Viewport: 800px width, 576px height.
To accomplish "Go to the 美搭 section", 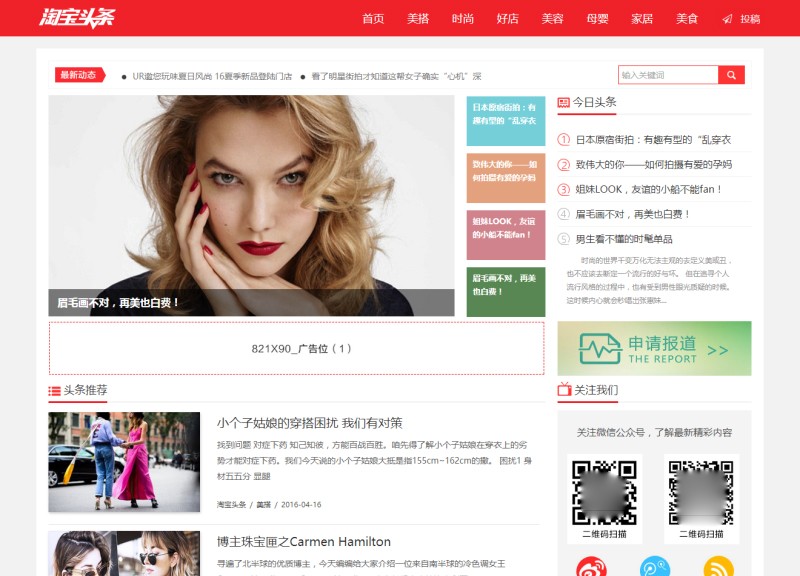I will (x=418, y=19).
